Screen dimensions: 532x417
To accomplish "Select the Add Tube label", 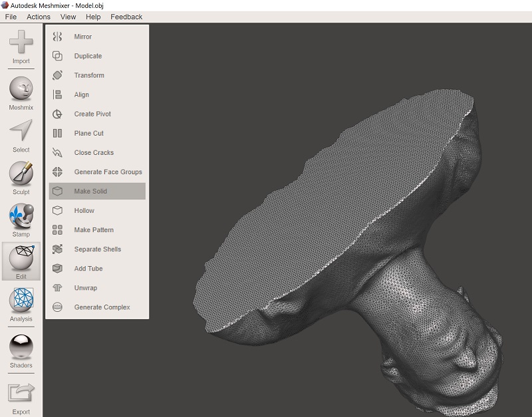I will click(88, 269).
